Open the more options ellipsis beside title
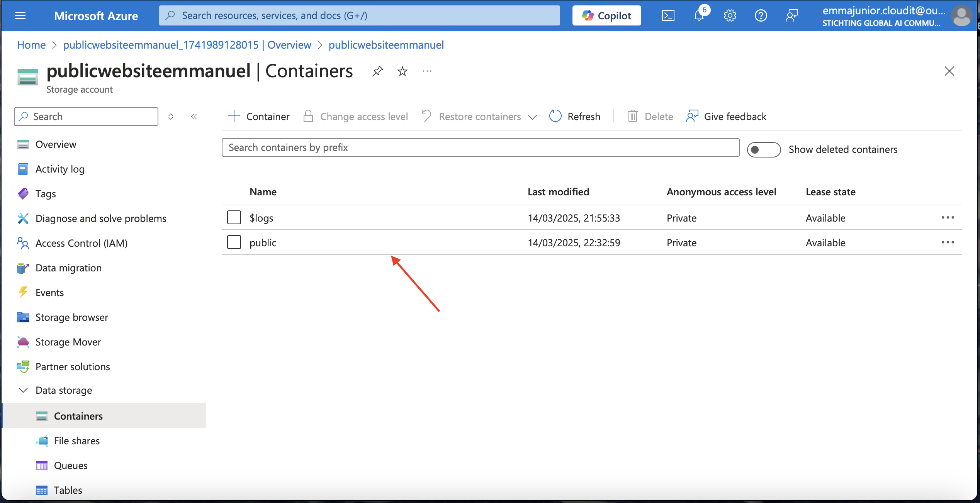The height and width of the screenshot is (503, 980). (x=427, y=71)
